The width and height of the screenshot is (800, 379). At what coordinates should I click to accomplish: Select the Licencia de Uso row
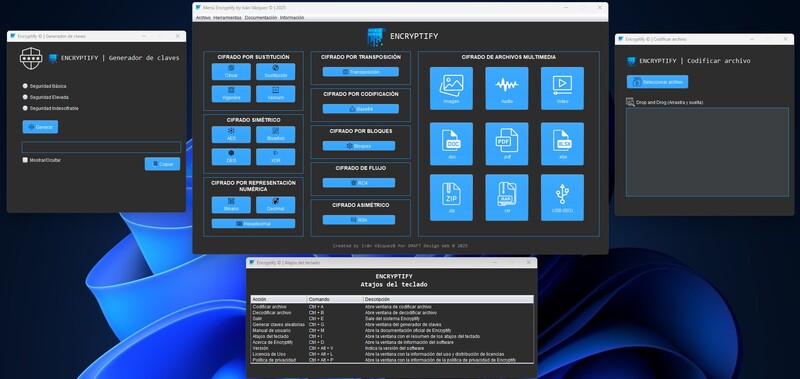coord(392,354)
